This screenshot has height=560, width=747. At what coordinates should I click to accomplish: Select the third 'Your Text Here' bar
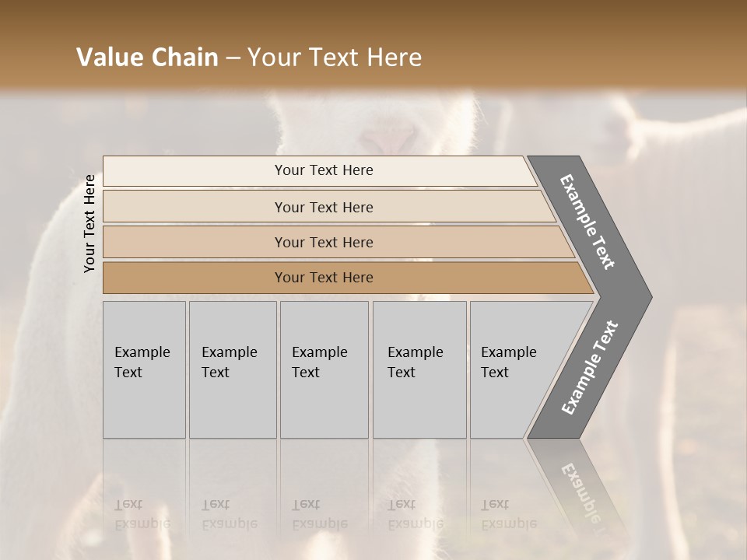click(x=323, y=242)
